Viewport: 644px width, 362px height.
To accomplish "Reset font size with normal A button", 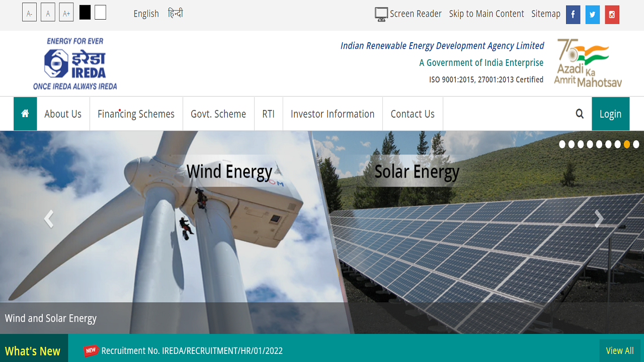I will pyautogui.click(x=48, y=13).
